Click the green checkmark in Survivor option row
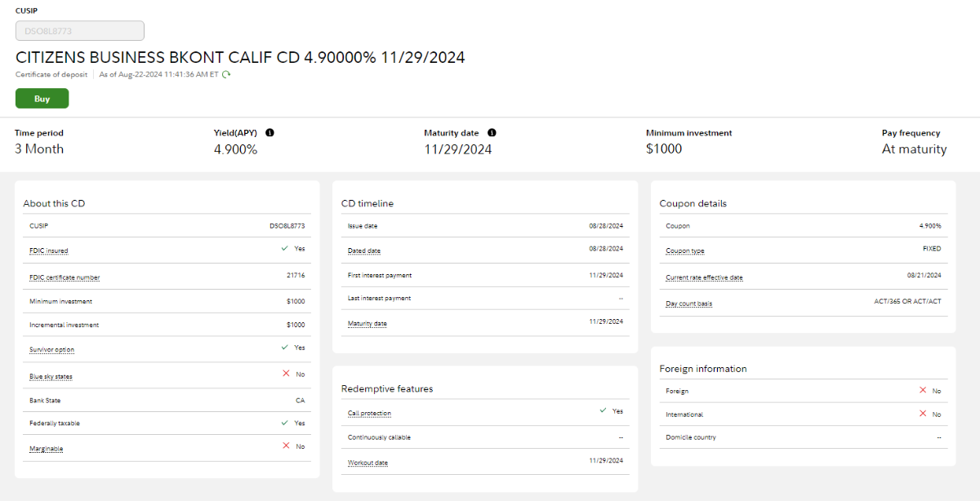 [285, 347]
